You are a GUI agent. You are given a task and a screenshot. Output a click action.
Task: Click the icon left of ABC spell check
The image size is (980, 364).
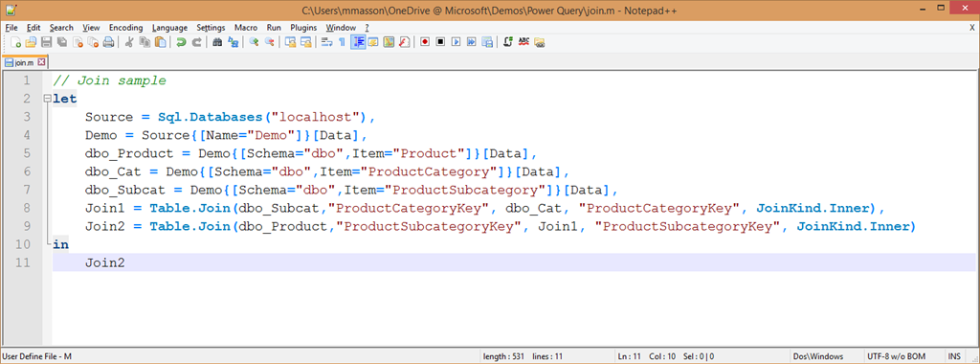tap(508, 42)
